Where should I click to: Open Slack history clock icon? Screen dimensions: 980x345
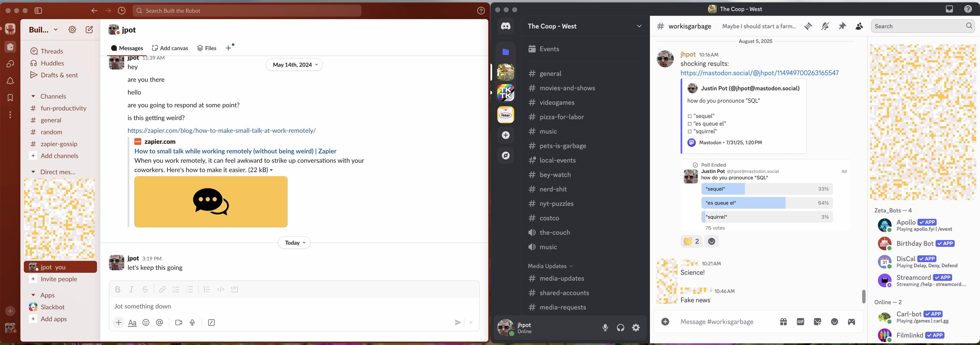tap(122, 11)
